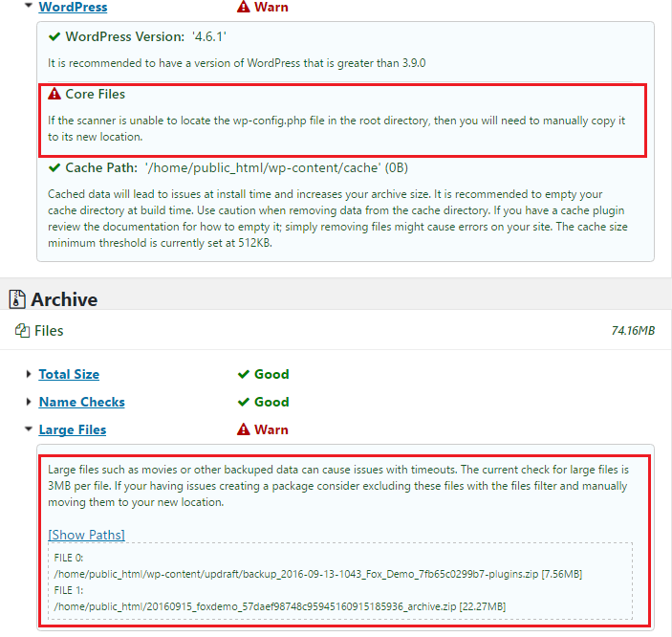This screenshot has height=637, width=672.
Task: Click the WordPress row Warn triangle icon
Action: (244, 7)
